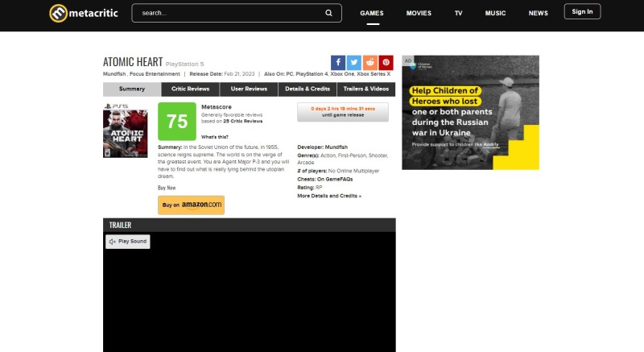Share on Facebook icon
Image resolution: width=644 pixels, height=352 pixels.
tap(338, 63)
